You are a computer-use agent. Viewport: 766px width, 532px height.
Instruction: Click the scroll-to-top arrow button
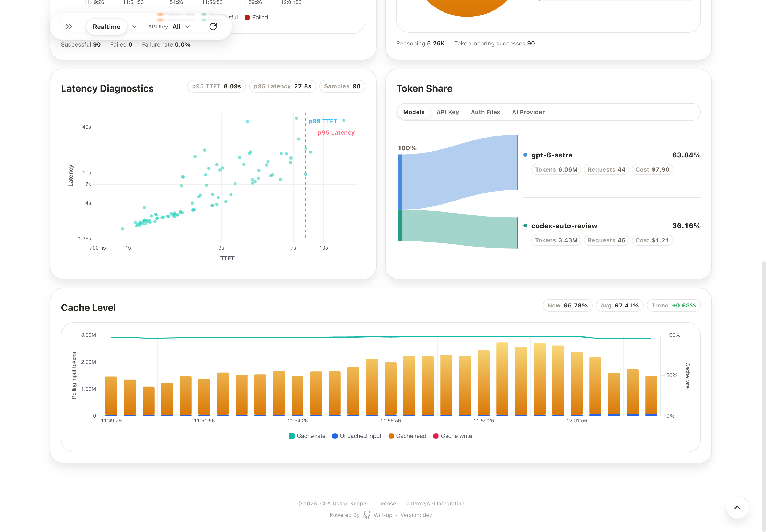click(737, 508)
